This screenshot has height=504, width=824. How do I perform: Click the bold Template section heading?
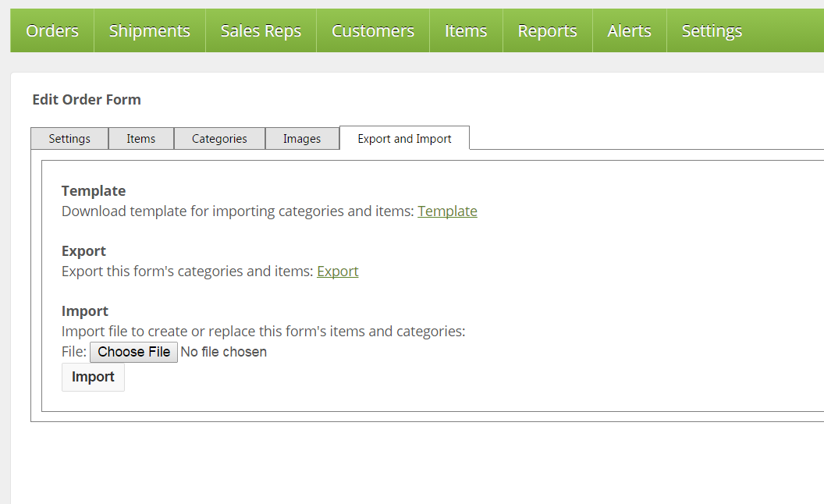pyautogui.click(x=94, y=191)
